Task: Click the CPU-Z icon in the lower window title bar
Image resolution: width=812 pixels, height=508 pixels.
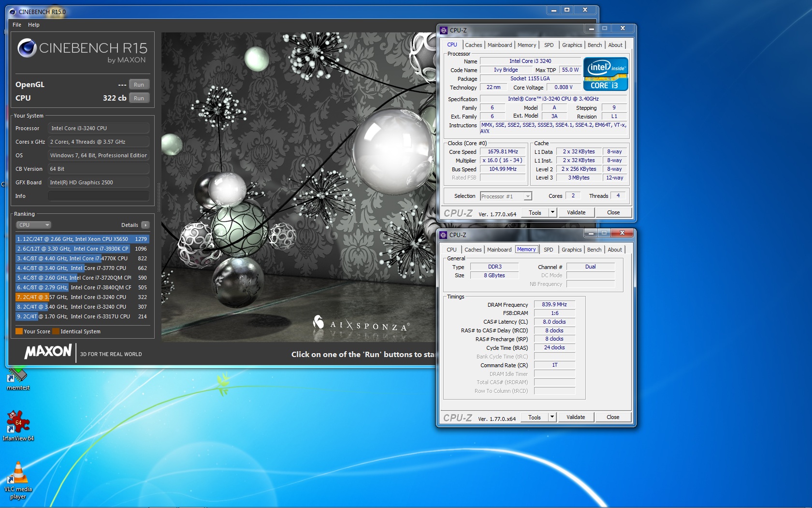Action: 443,235
